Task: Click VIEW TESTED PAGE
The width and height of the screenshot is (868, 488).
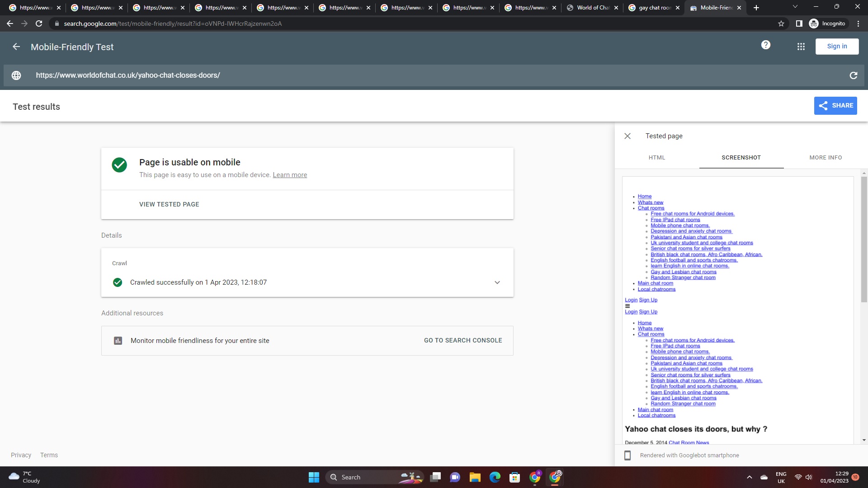Action: 169,204
